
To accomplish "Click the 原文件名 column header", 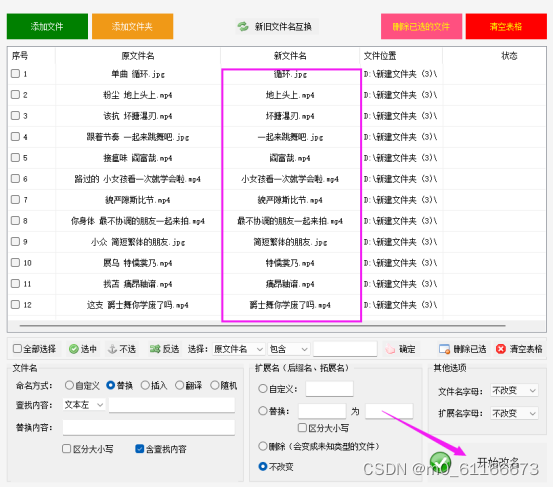I will tap(138, 55).
